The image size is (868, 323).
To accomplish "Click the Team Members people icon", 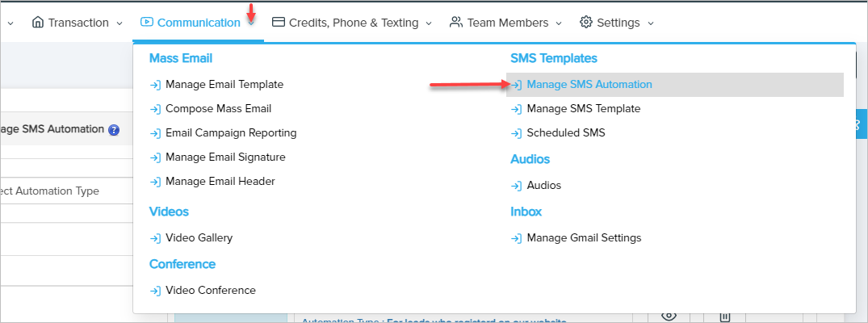I will [x=456, y=23].
